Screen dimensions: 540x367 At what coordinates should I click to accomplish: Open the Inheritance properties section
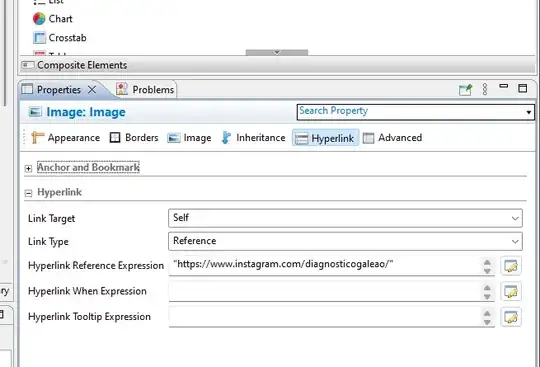coord(253,138)
